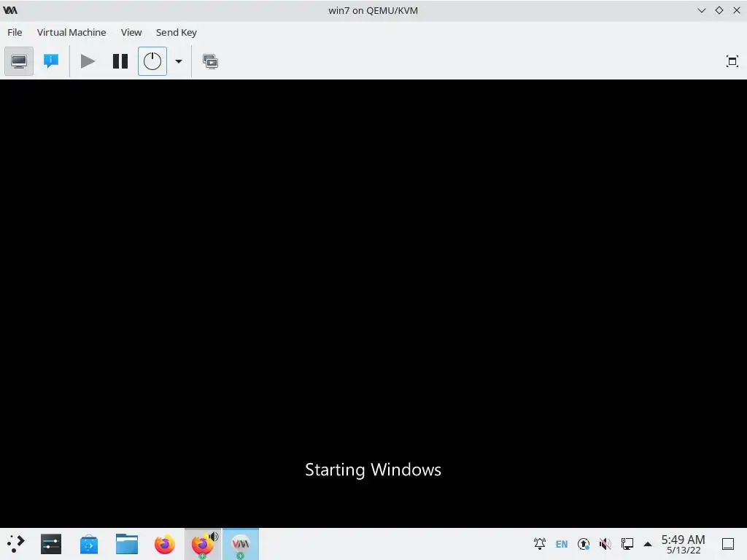Close the win7 on QEMU/KVM window
This screenshot has height=560, width=747.
click(737, 10)
